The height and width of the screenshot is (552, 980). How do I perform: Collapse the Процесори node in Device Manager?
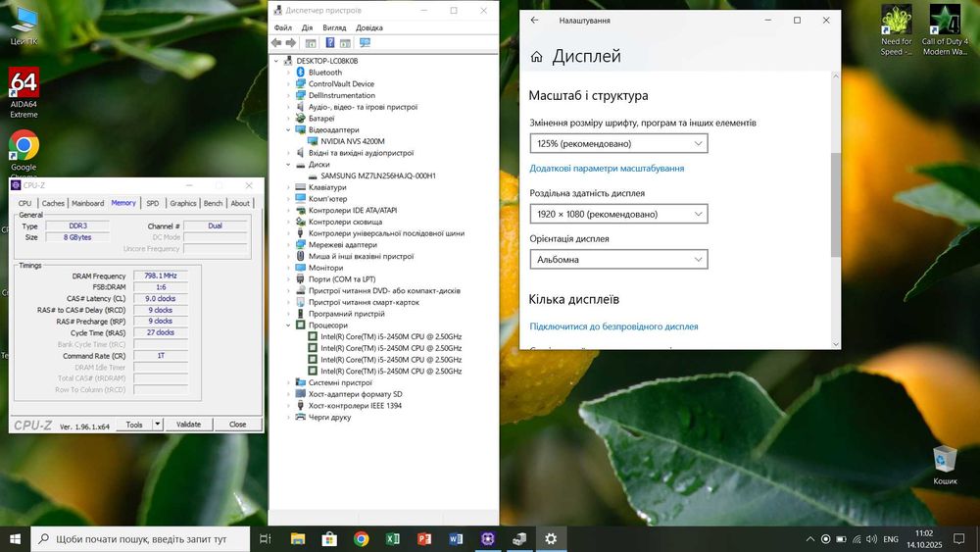coord(288,326)
